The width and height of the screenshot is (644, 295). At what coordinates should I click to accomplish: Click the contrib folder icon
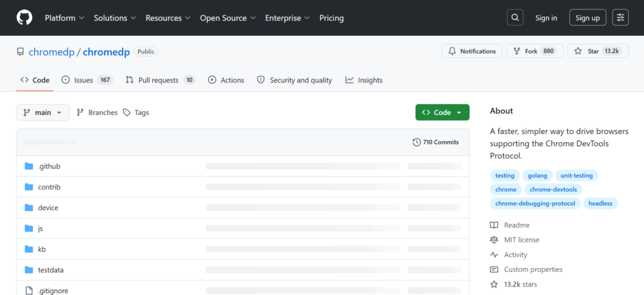pyautogui.click(x=29, y=187)
